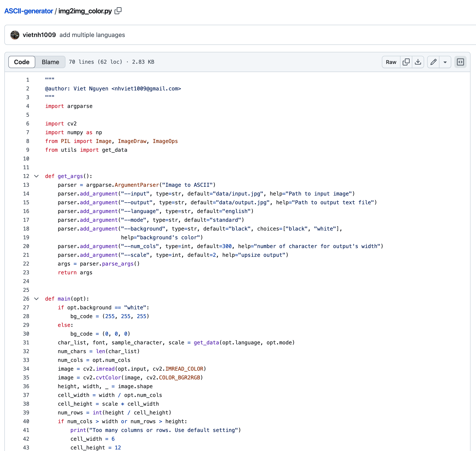This screenshot has height=451, width=476.
Task: Open symbols panel icon
Action: [460, 62]
